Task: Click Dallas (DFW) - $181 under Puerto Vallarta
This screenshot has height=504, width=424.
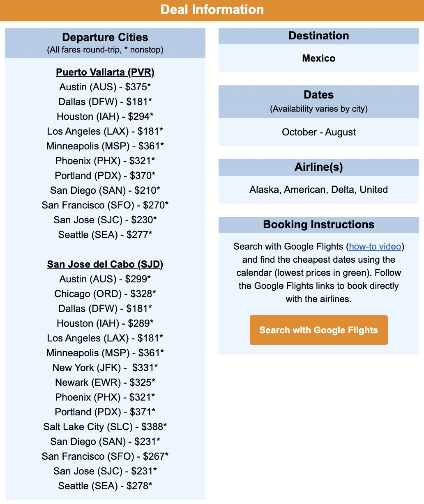Action: point(105,102)
